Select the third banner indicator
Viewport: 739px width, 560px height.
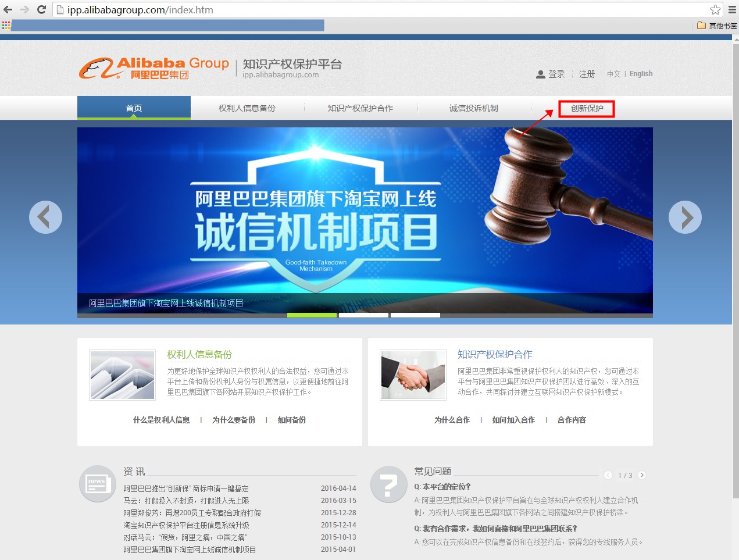point(415,315)
